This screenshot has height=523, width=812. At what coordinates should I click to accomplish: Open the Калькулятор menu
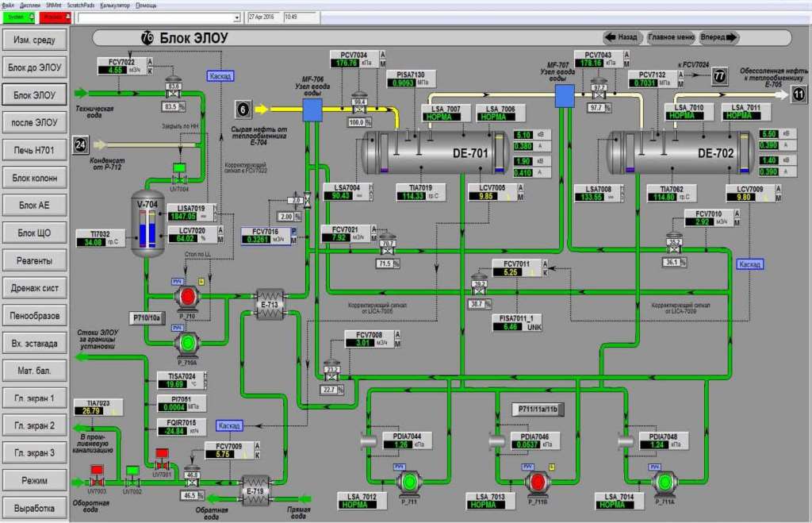point(115,6)
